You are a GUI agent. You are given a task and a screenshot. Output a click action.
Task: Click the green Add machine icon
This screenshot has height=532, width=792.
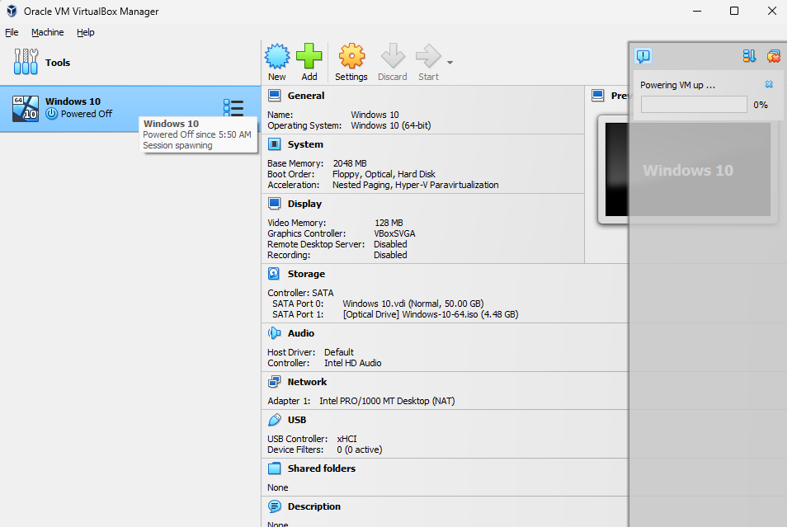[x=309, y=56]
